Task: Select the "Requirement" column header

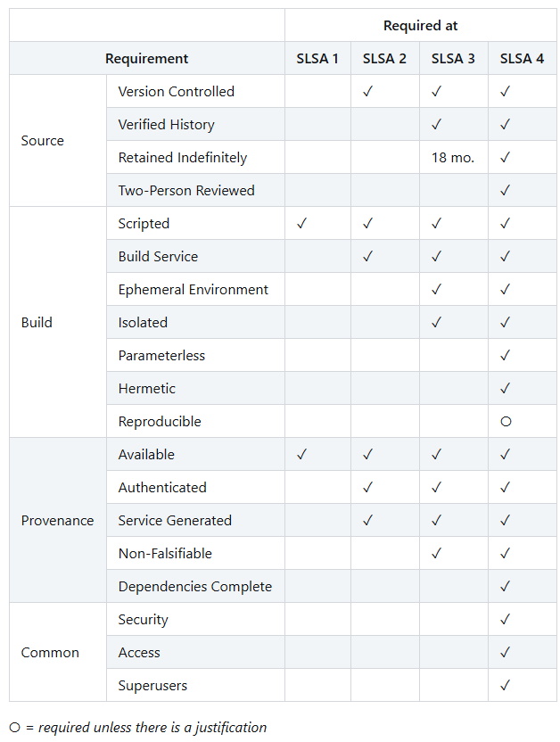Action: pos(146,59)
